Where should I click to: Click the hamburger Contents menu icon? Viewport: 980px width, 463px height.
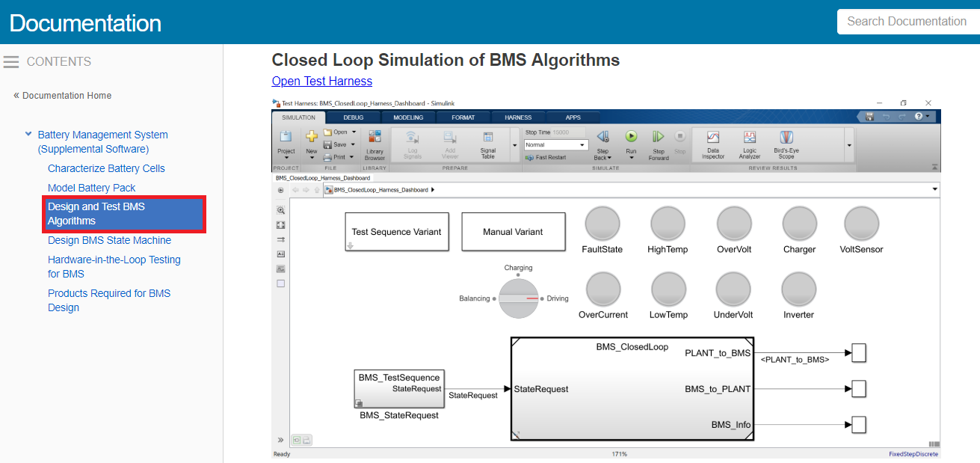11,62
